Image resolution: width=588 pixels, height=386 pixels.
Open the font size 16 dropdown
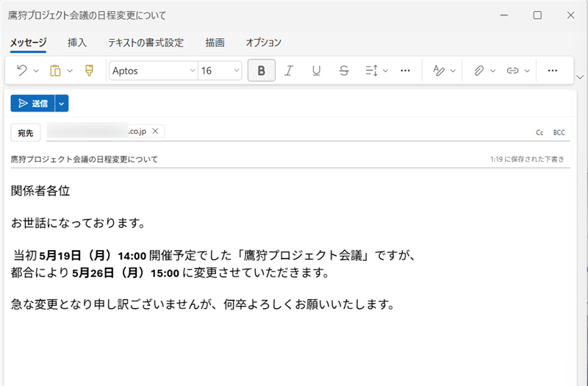(x=236, y=71)
